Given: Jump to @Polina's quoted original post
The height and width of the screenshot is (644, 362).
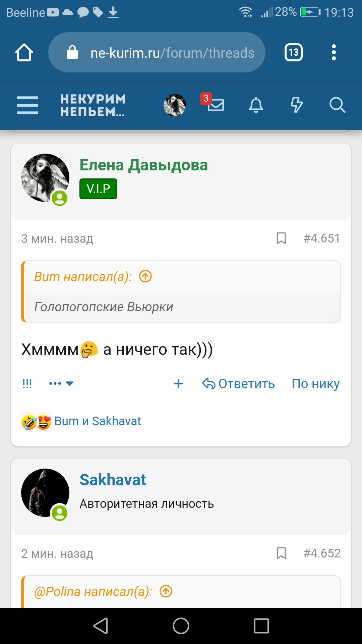Looking at the screenshot, I should pos(166,591).
